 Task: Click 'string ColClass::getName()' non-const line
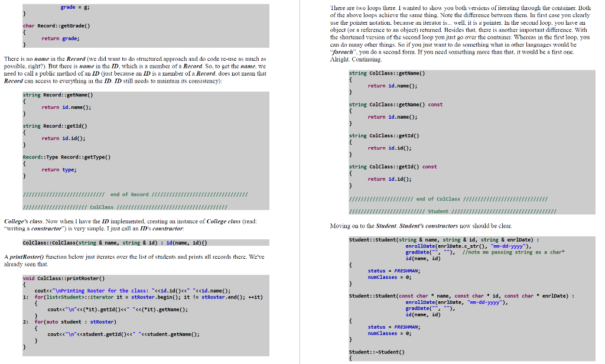[387, 73]
